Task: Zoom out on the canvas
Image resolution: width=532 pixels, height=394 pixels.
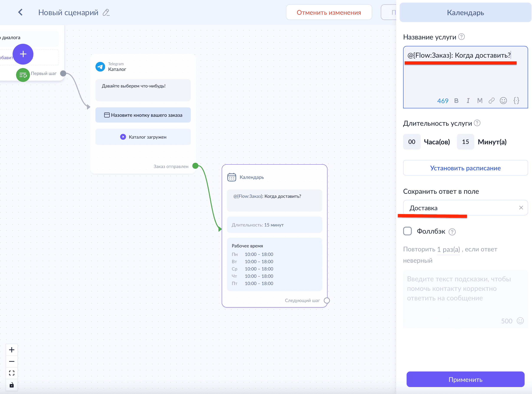Action: 12,361
